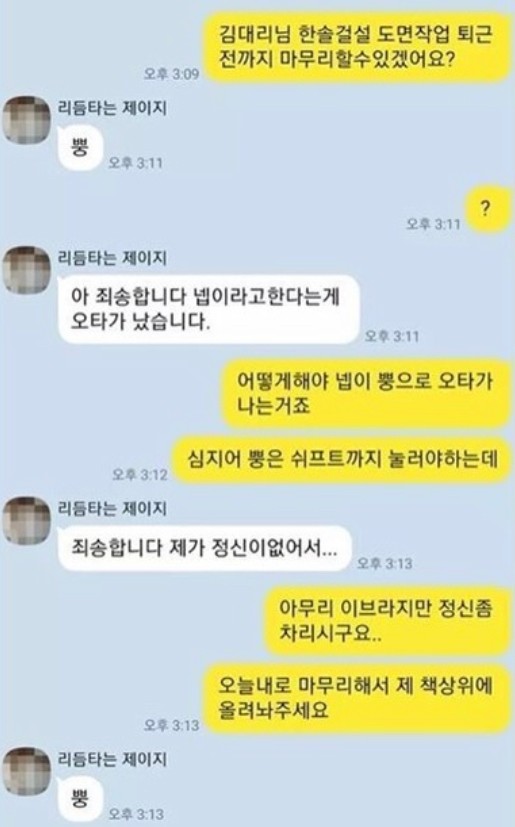Select the '아 죄송합니다 넵이라고한다는게' message
515x827 pixels.
(208, 310)
